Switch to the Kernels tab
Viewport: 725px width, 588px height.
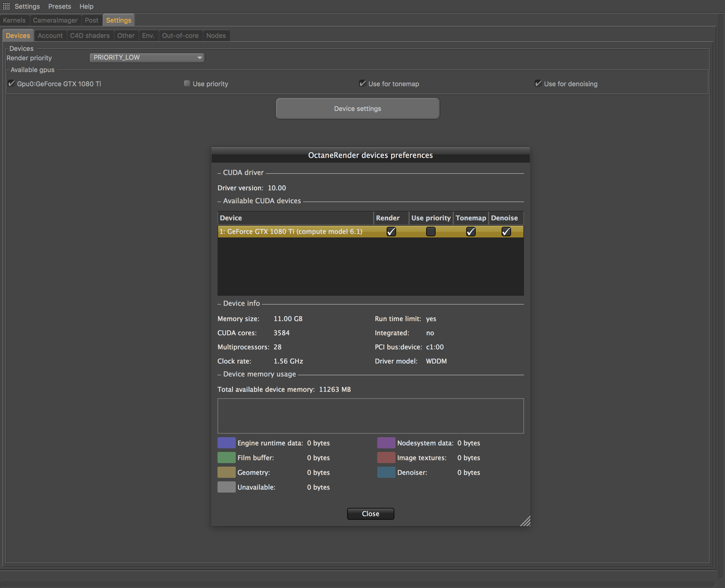click(x=14, y=20)
